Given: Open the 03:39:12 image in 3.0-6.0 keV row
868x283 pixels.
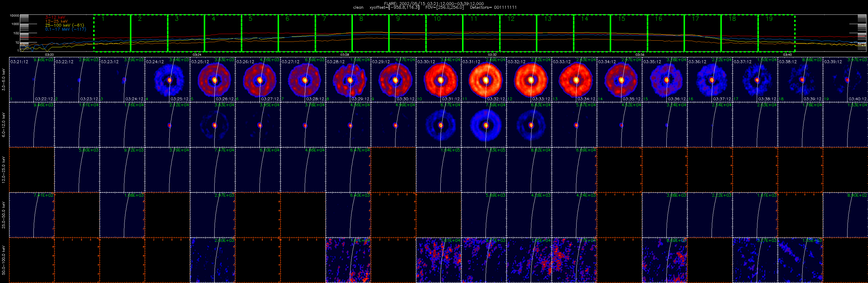Looking at the screenshot, I should click(845, 79).
